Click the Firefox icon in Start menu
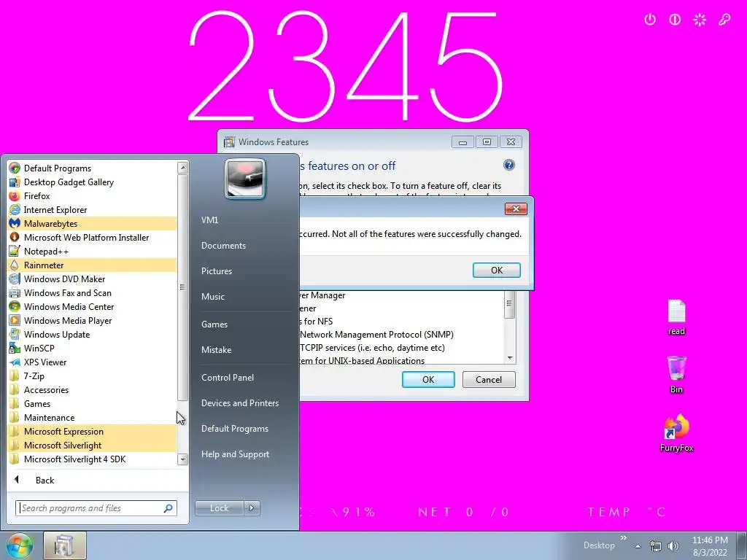The width and height of the screenshot is (747, 560). pos(15,195)
